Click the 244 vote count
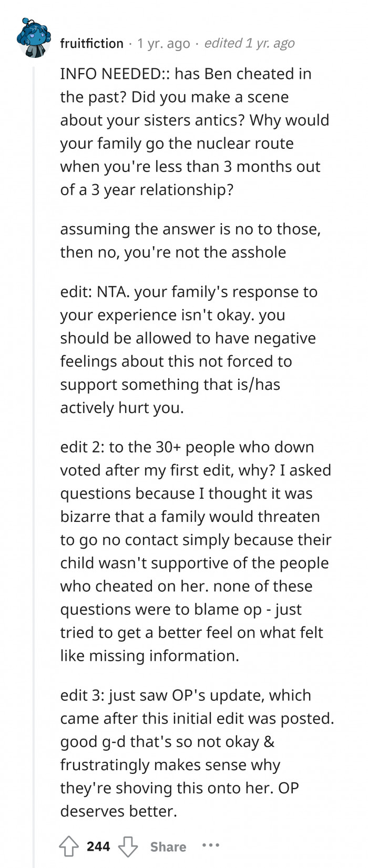This screenshot has width=368, height=868. [x=98, y=846]
